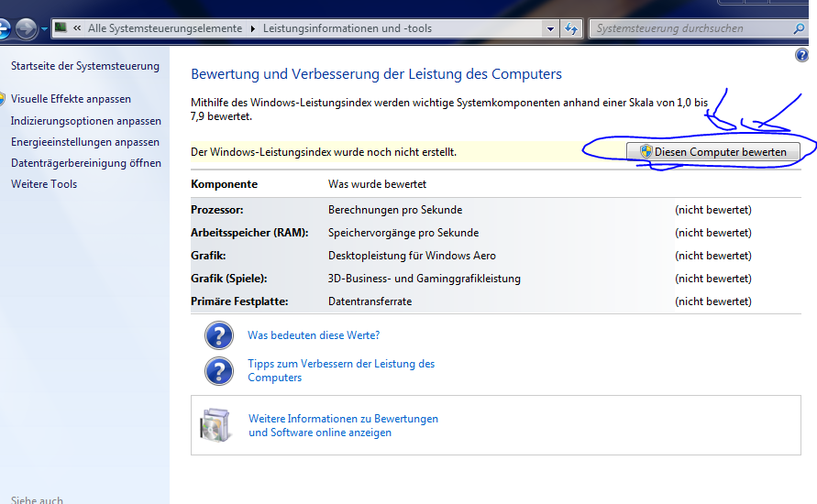Go to Startseite der Systemsteuerung
Image resolution: width=817 pixels, height=504 pixels.
coord(85,66)
